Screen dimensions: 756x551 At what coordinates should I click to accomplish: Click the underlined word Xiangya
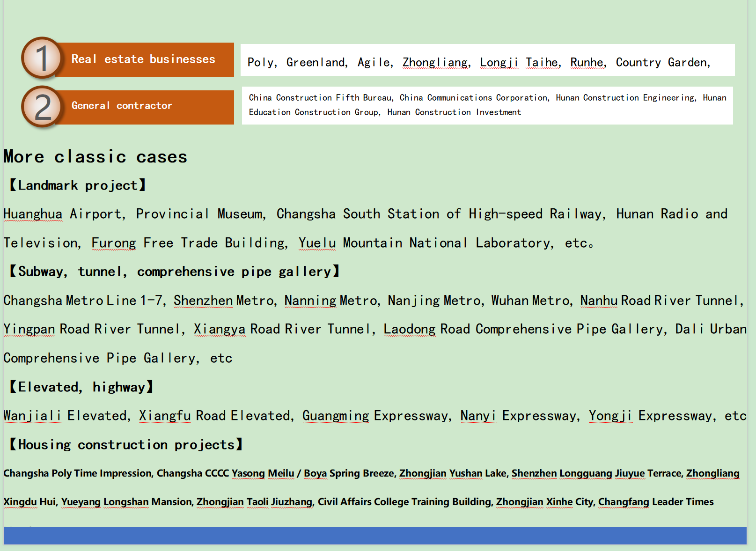(x=220, y=330)
